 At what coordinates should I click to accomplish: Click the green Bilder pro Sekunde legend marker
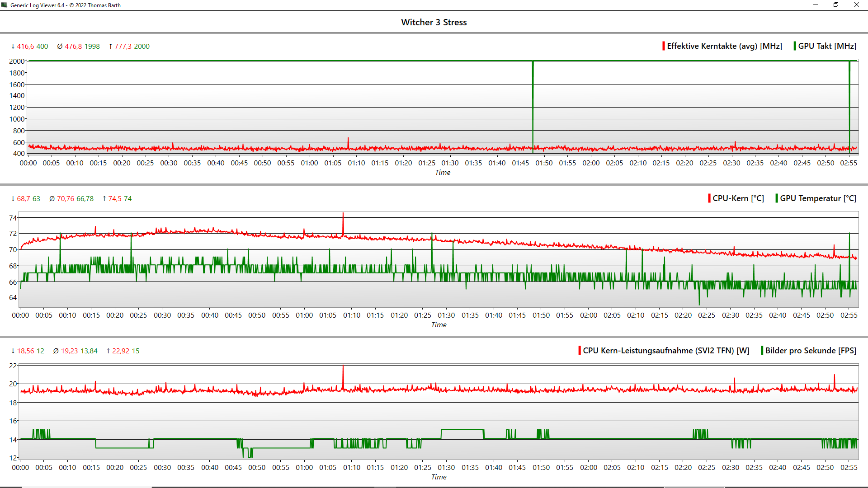click(x=762, y=351)
